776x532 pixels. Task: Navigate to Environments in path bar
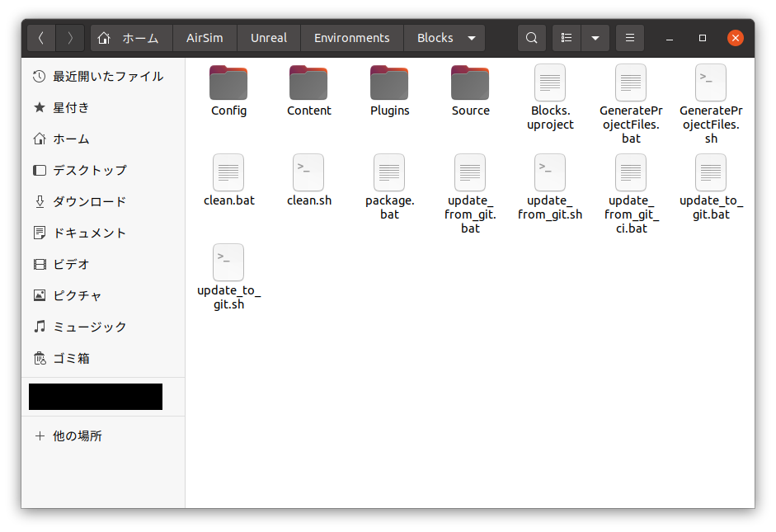[352, 38]
